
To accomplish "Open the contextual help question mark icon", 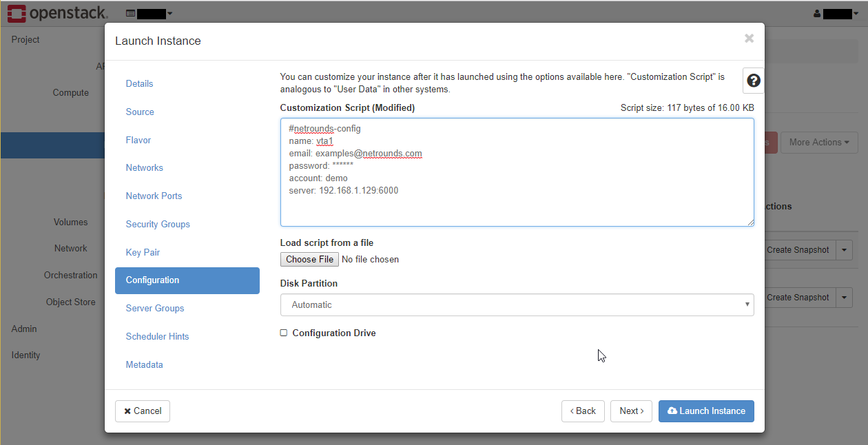I will coord(753,81).
